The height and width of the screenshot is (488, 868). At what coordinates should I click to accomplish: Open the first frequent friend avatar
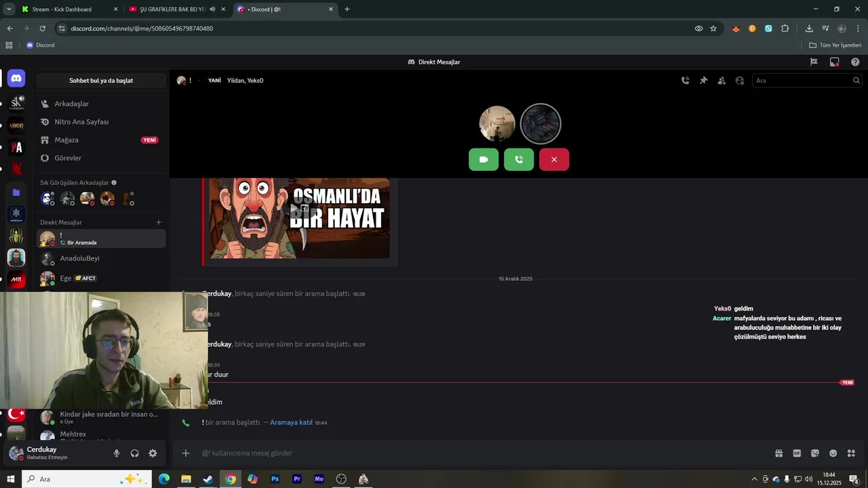(x=47, y=199)
